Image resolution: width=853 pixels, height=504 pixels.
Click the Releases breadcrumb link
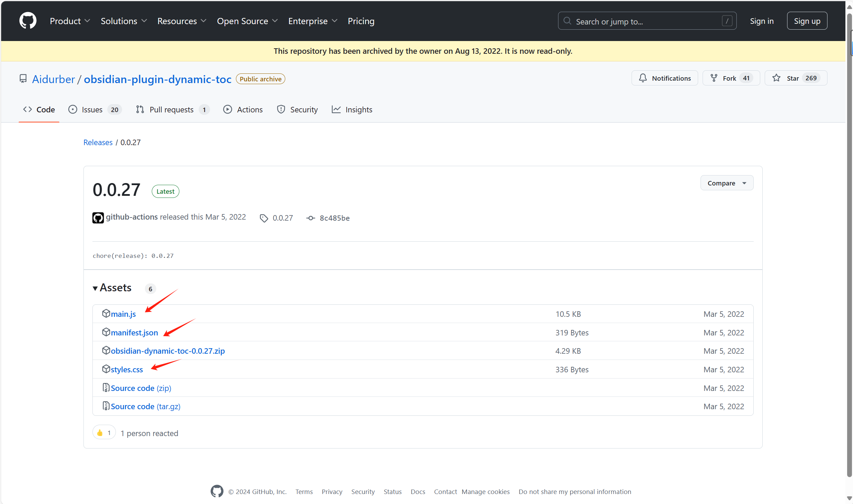click(98, 142)
